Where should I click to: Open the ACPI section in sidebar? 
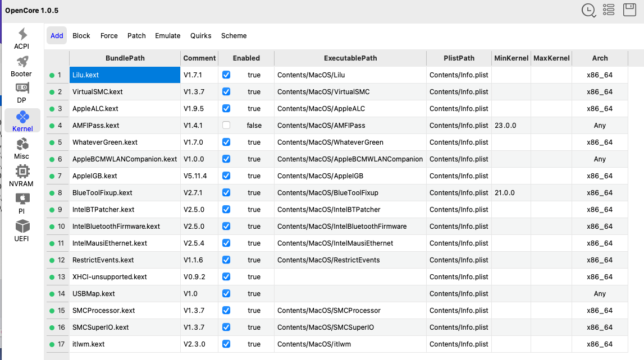(22, 38)
